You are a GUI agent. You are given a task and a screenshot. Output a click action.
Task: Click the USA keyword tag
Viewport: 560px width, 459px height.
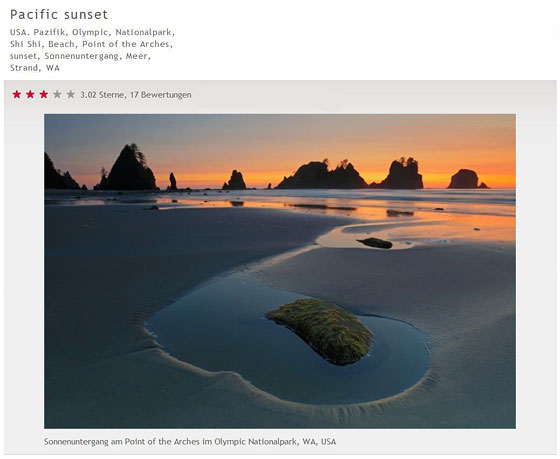[x=19, y=32]
